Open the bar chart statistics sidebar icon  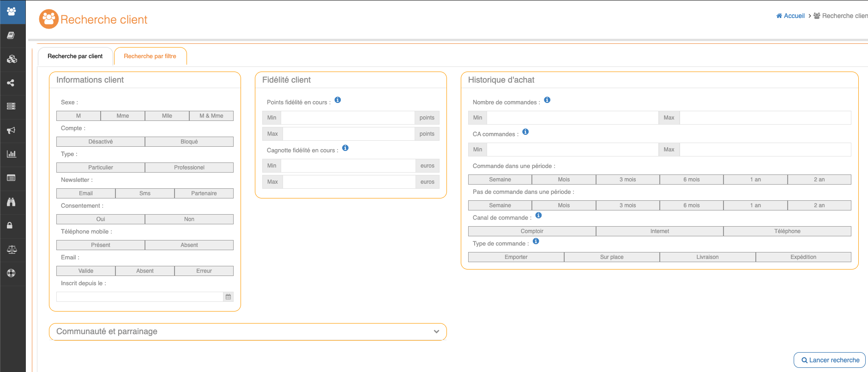12,154
